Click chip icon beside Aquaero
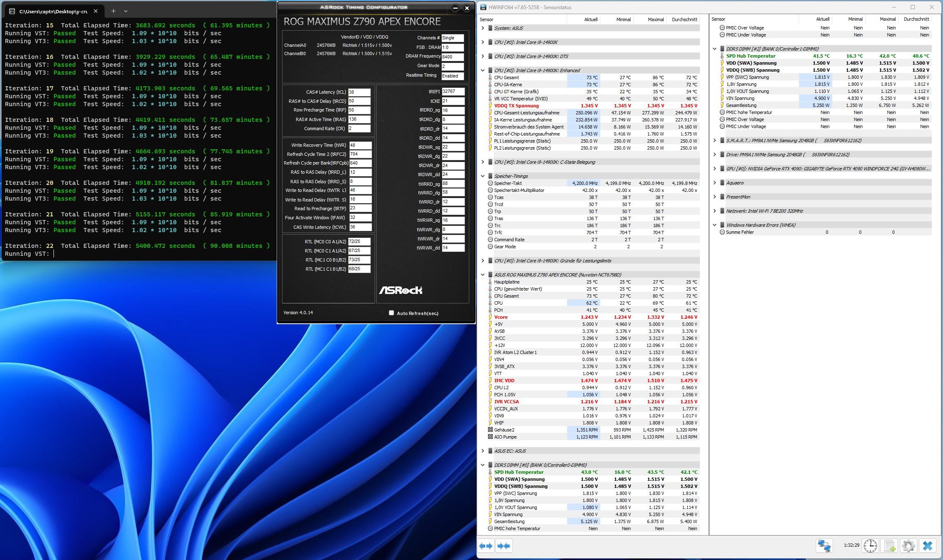The height and width of the screenshot is (560, 943). (x=722, y=183)
